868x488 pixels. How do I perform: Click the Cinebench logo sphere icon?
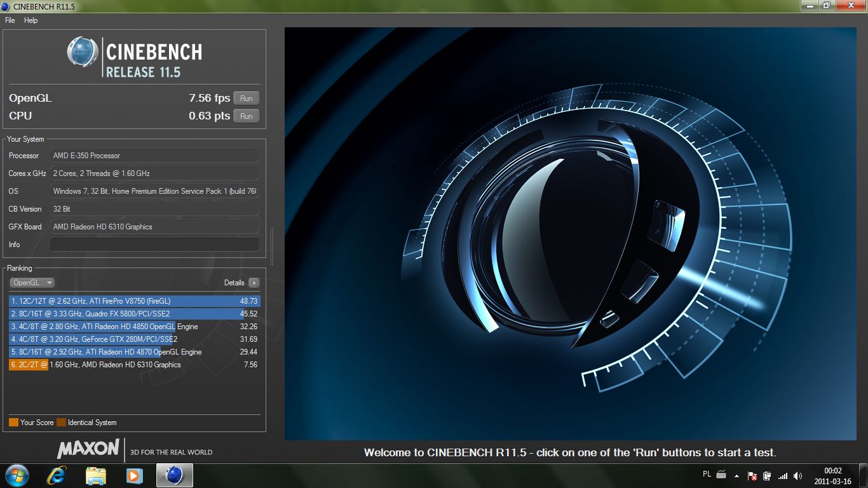pyautogui.click(x=83, y=52)
